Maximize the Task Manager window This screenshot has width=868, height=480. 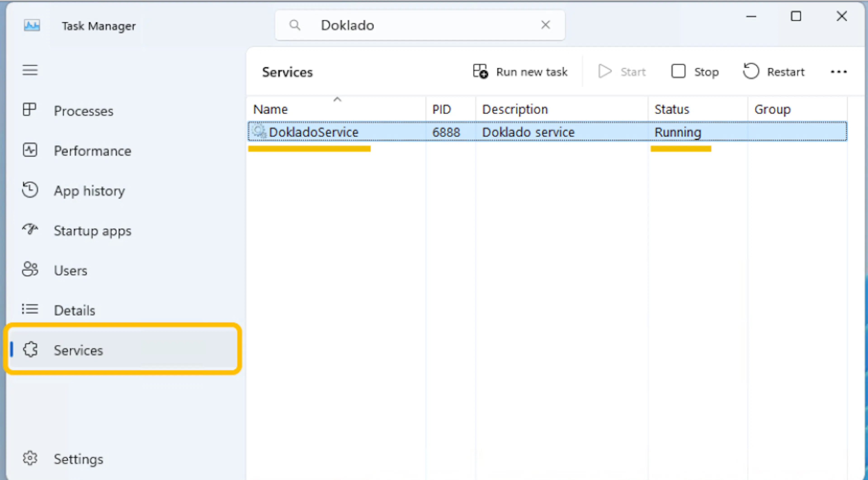(x=796, y=16)
